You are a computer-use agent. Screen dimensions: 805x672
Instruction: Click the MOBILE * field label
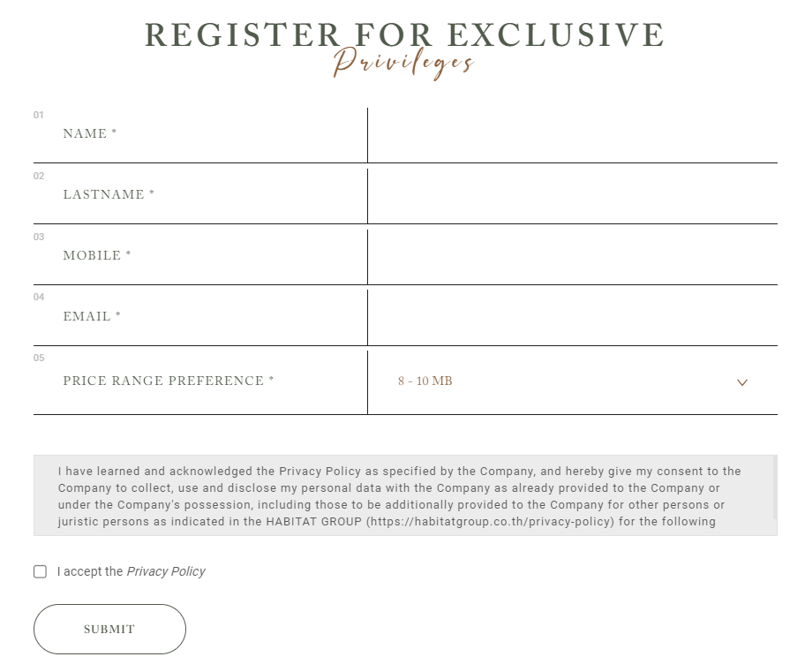[97, 256]
